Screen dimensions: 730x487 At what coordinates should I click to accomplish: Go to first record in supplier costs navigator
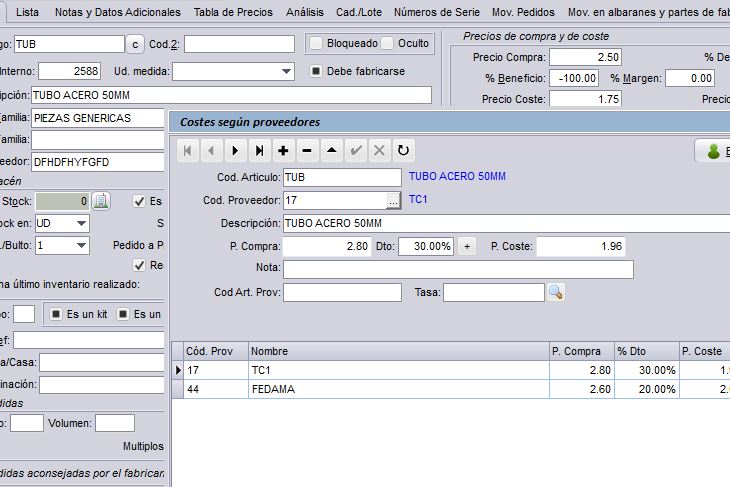(x=188, y=150)
